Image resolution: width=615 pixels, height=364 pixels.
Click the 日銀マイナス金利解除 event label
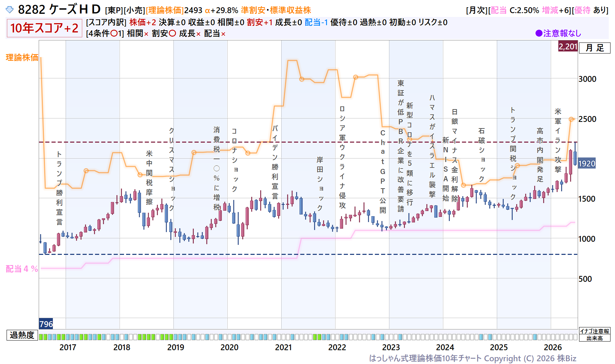[x=455, y=155]
